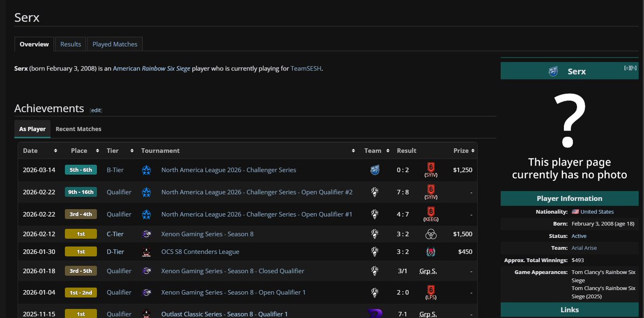This screenshot has width=644, height=318.
Task: Click opponent logo in OCS S8 Contenders row
Action: click(x=431, y=251)
